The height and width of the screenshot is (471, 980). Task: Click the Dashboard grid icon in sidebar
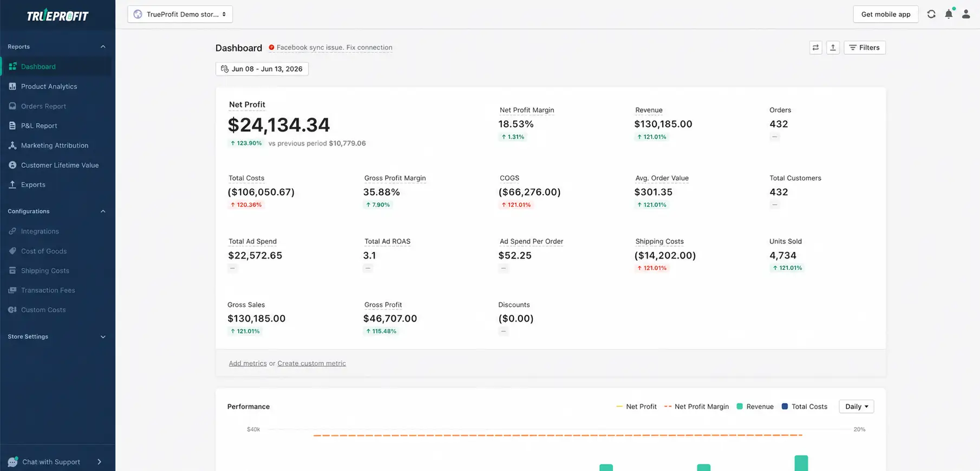click(x=12, y=66)
